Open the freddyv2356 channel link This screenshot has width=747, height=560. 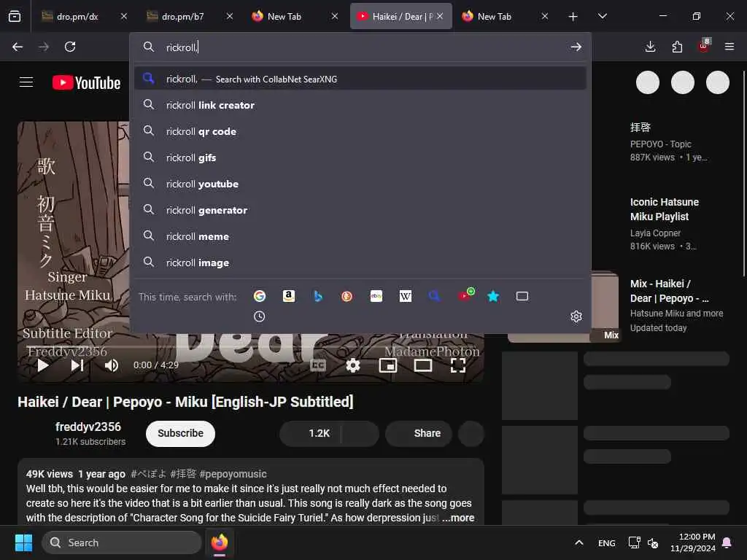88,427
